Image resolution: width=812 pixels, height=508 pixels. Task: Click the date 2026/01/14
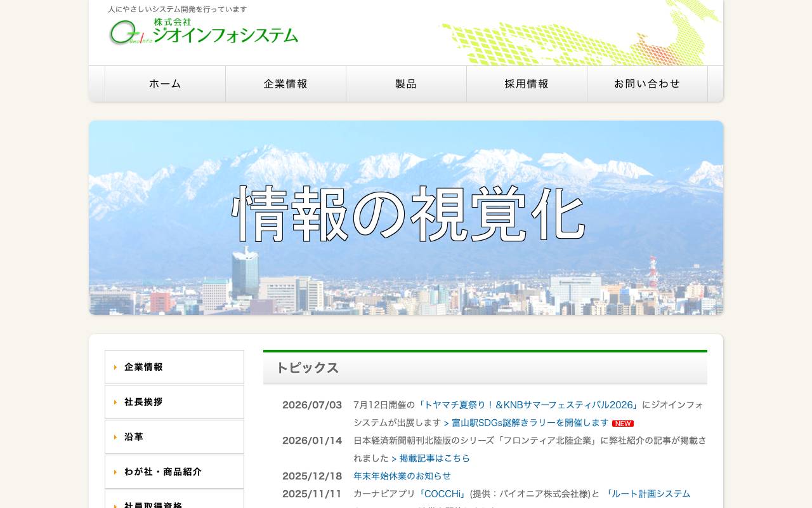(312, 441)
